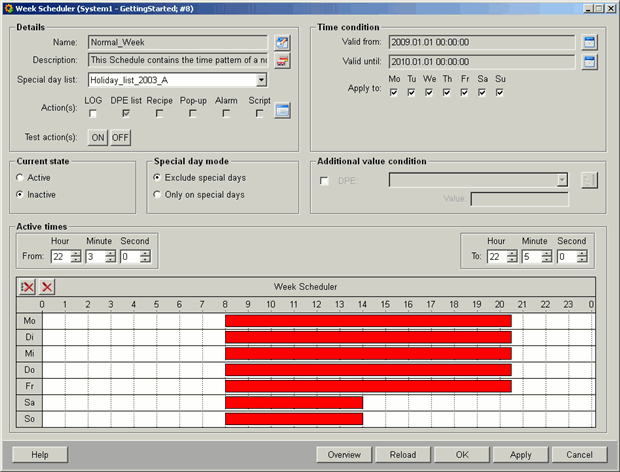This screenshot has width=620, height=472.
Task: Open the action configuration icon next to Script
Action: coord(282,111)
